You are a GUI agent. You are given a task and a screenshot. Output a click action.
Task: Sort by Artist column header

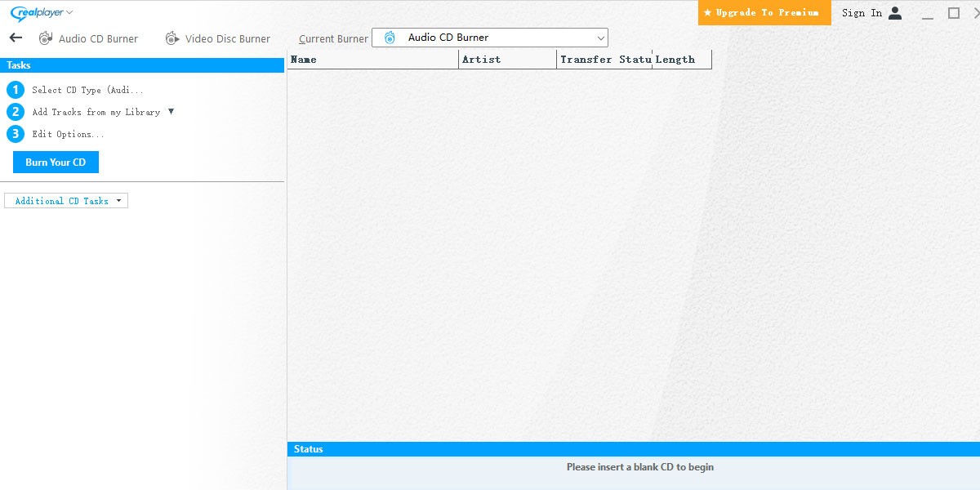pyautogui.click(x=508, y=60)
